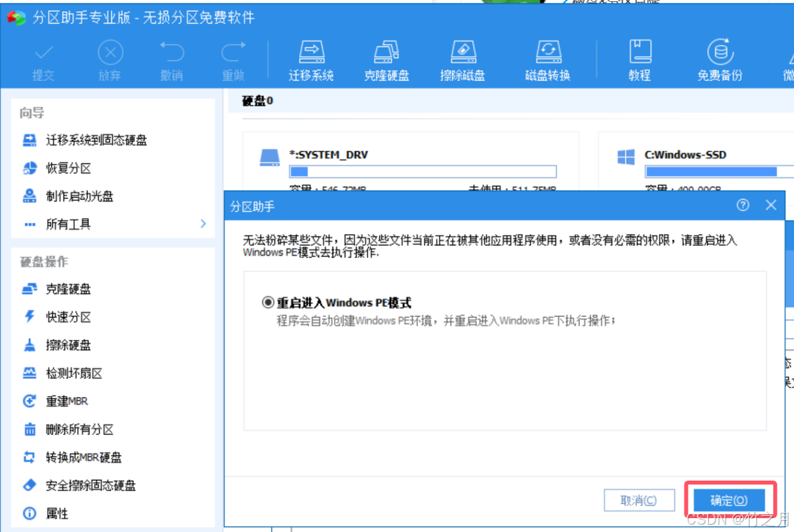Click the dialog help question-mark icon
Screen dimensions: 794x532
(x=743, y=205)
